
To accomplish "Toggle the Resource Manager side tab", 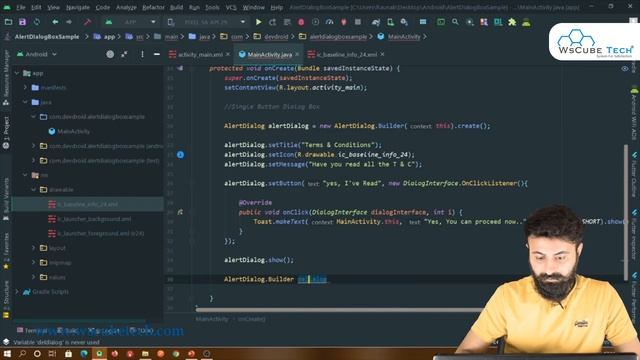I will coord(6,78).
